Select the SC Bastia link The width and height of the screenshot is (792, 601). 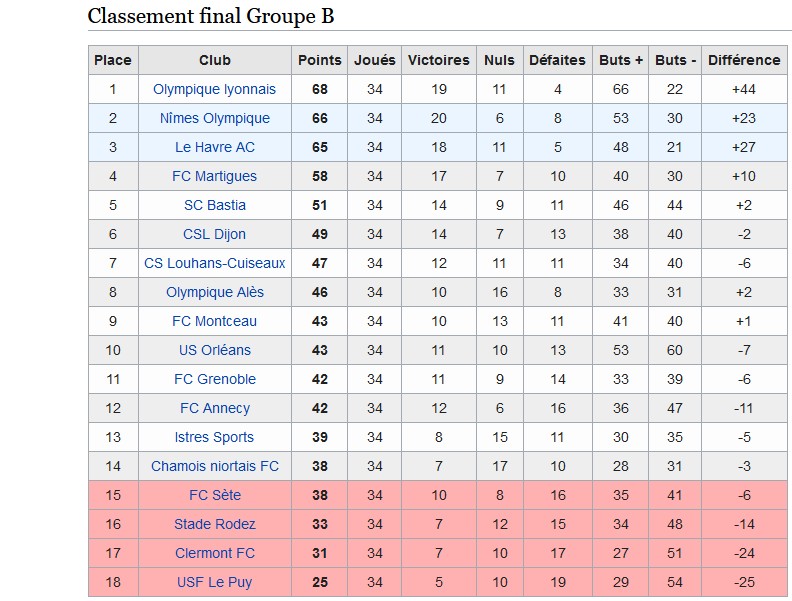(214, 205)
